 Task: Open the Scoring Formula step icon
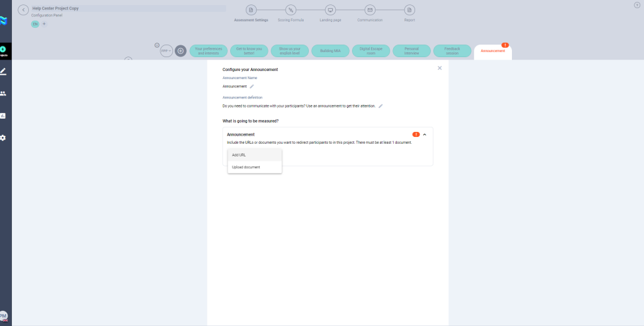[291, 10]
